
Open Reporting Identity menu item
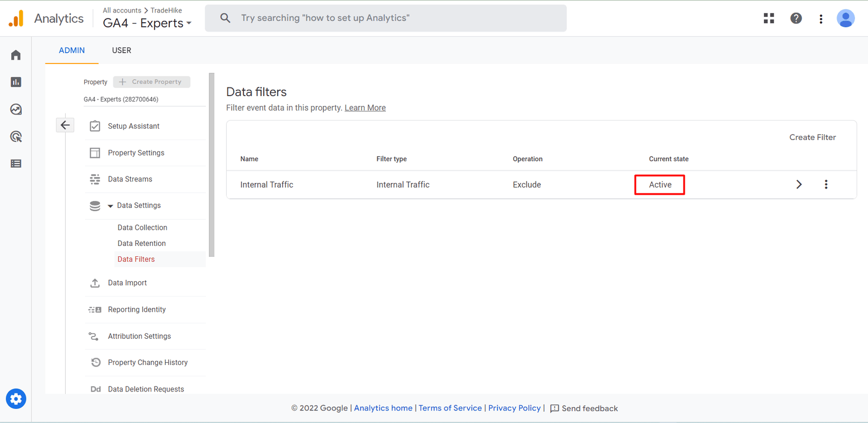point(137,310)
